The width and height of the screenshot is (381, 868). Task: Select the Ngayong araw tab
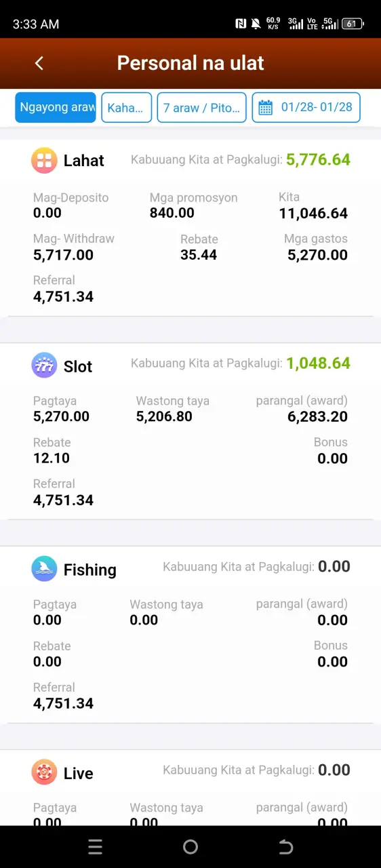(x=56, y=108)
